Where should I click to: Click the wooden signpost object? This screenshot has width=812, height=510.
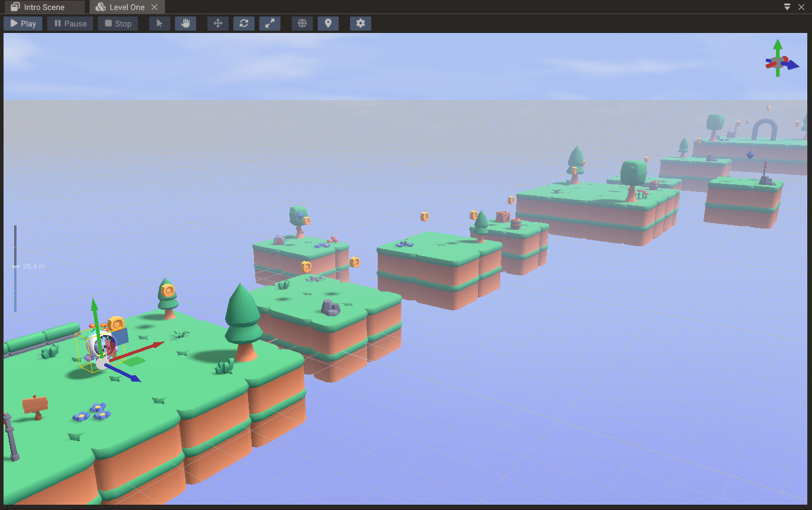coord(35,406)
